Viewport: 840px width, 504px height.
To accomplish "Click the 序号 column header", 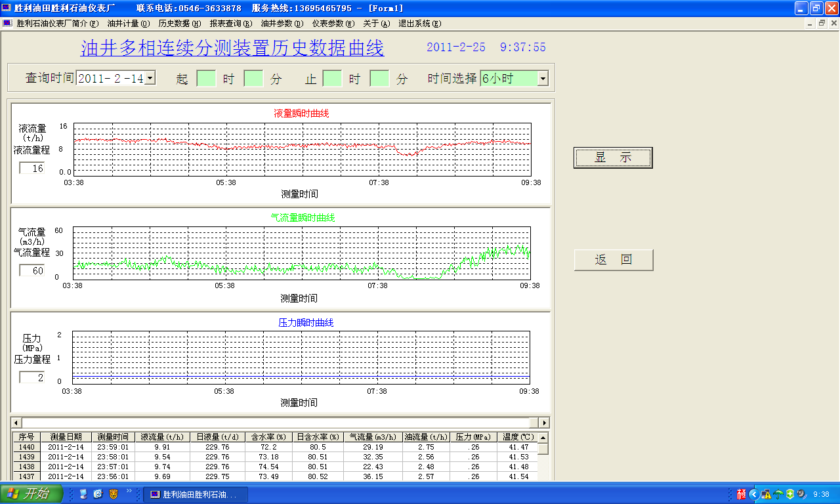I will pyautogui.click(x=26, y=437).
